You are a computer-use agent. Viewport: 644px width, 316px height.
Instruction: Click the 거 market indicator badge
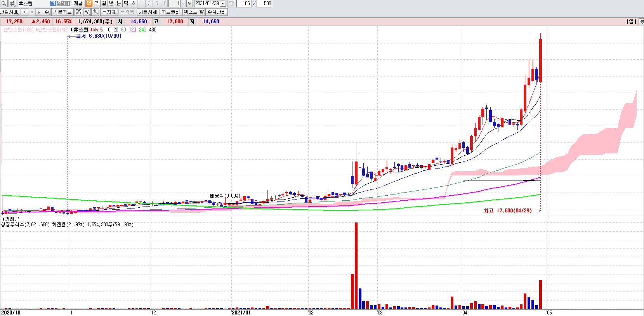tap(53, 3)
